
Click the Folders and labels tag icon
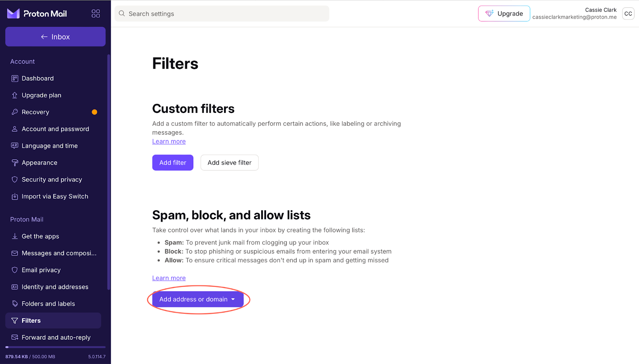(x=15, y=304)
